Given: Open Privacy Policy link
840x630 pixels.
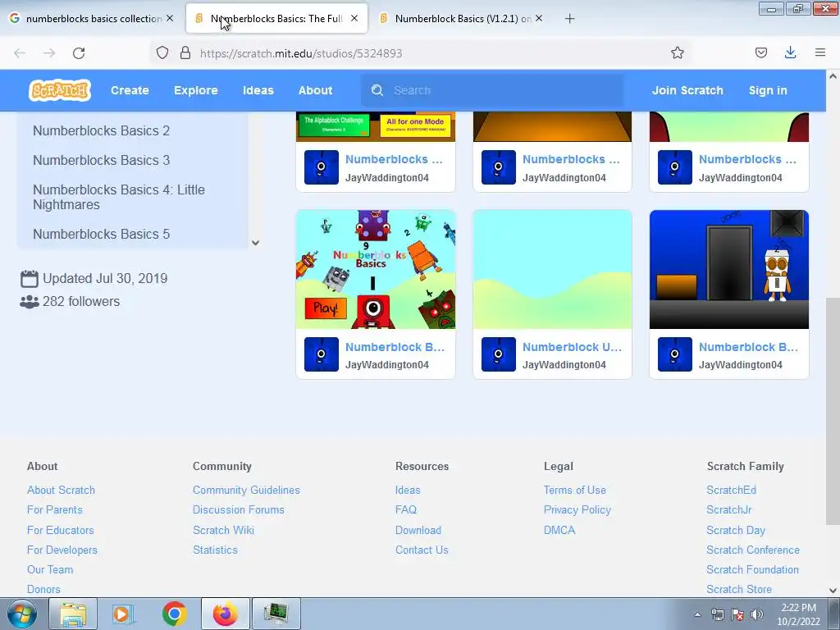Looking at the screenshot, I should [x=577, y=509].
